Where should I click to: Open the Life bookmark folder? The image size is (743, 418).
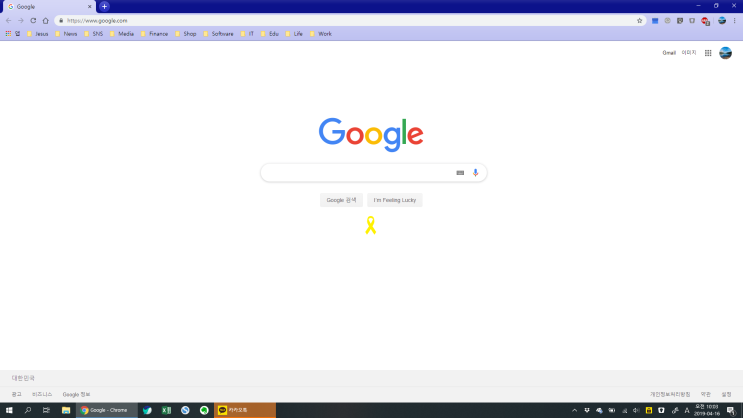[294, 34]
